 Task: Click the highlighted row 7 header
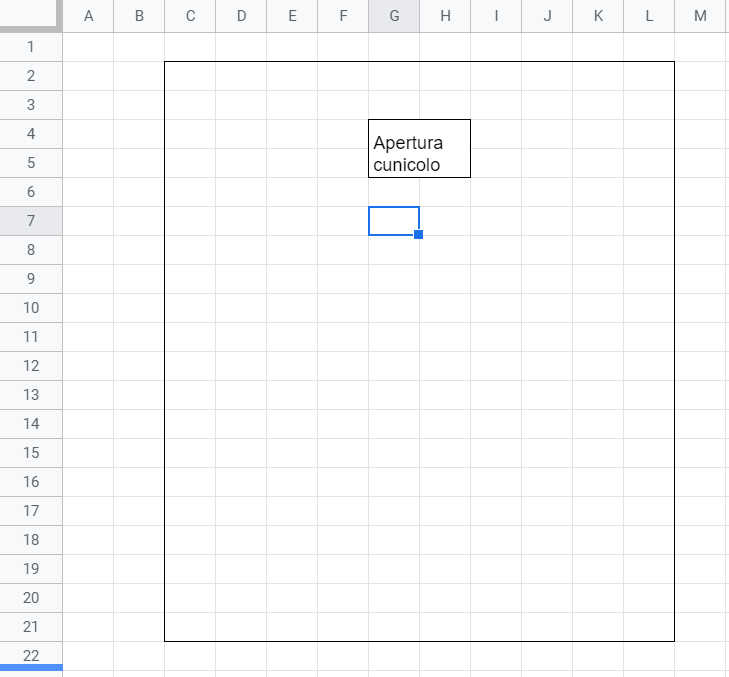[x=30, y=221]
